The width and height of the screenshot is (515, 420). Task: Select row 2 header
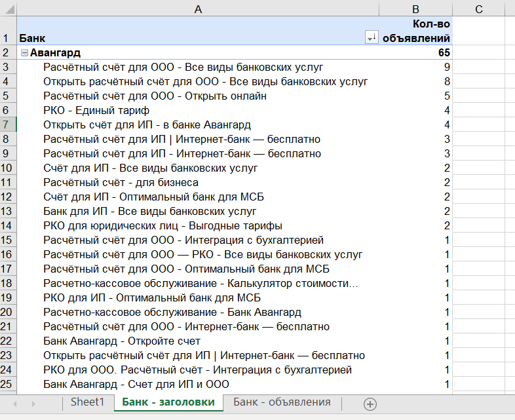[x=9, y=52]
